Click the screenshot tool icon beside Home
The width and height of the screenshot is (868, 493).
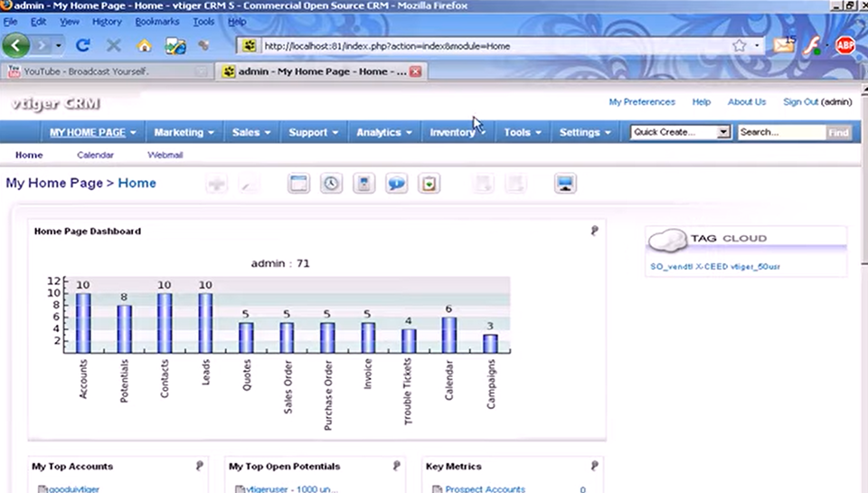[x=175, y=45]
